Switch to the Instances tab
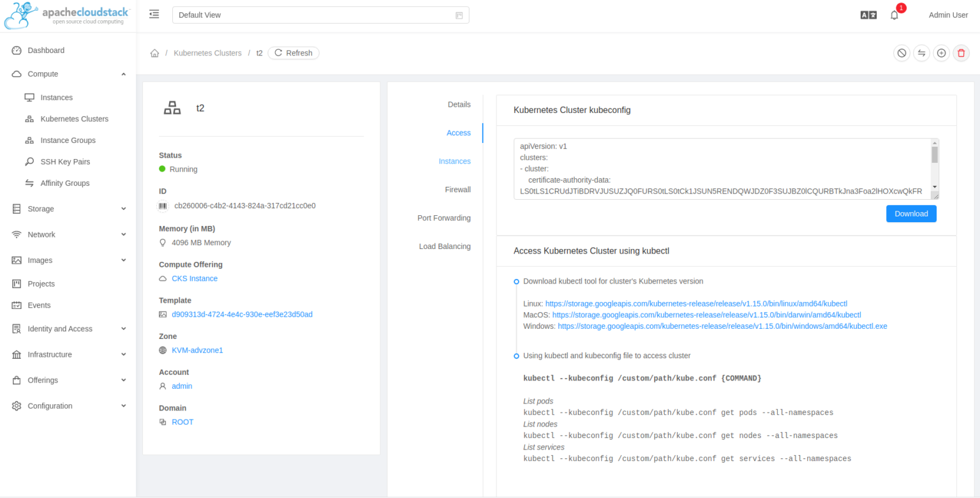This screenshot has width=980, height=498. pos(455,161)
